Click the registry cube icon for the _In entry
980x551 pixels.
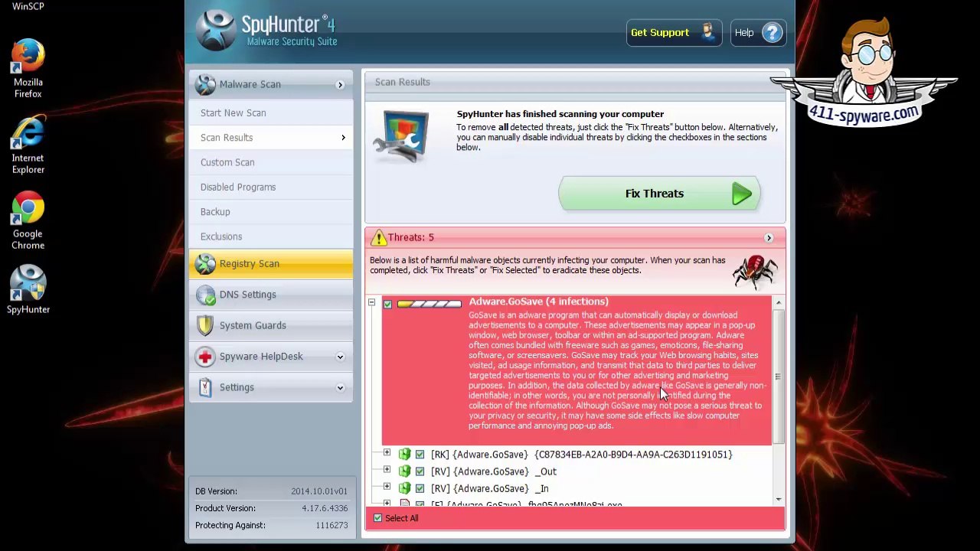pos(404,488)
